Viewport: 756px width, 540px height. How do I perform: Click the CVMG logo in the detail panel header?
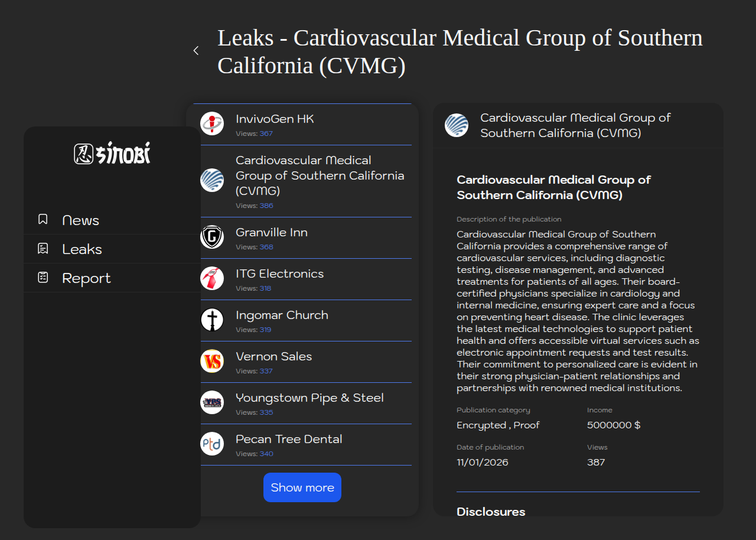[x=457, y=125]
